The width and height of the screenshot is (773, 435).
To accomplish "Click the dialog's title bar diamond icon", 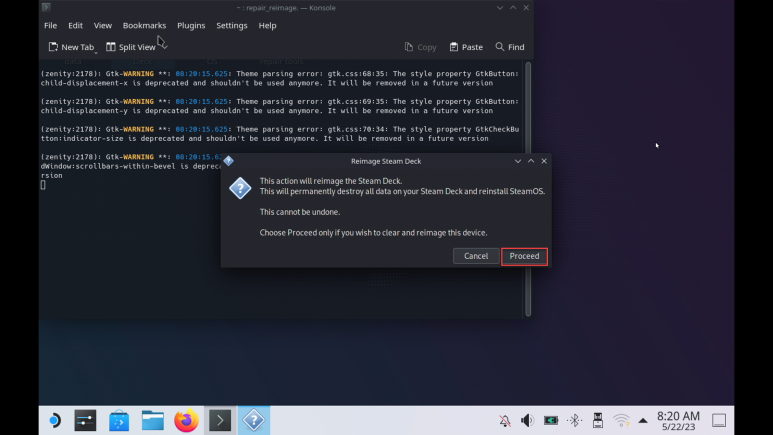I will pyautogui.click(x=228, y=161).
